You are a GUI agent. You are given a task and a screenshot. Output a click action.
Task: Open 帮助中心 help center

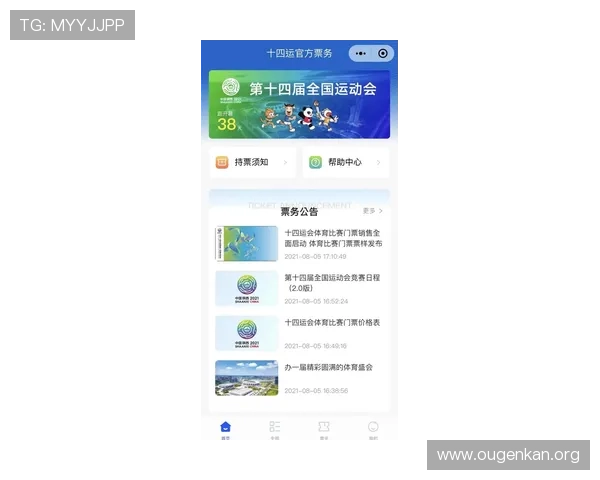346,162
